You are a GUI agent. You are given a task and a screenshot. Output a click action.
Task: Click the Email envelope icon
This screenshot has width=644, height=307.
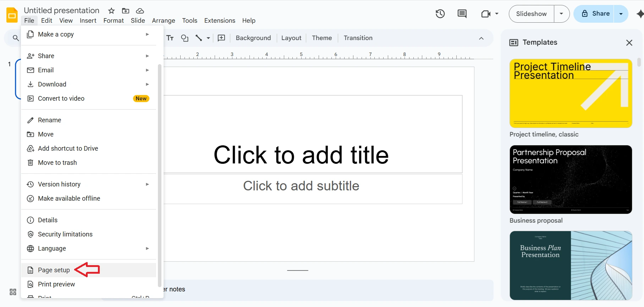point(31,70)
